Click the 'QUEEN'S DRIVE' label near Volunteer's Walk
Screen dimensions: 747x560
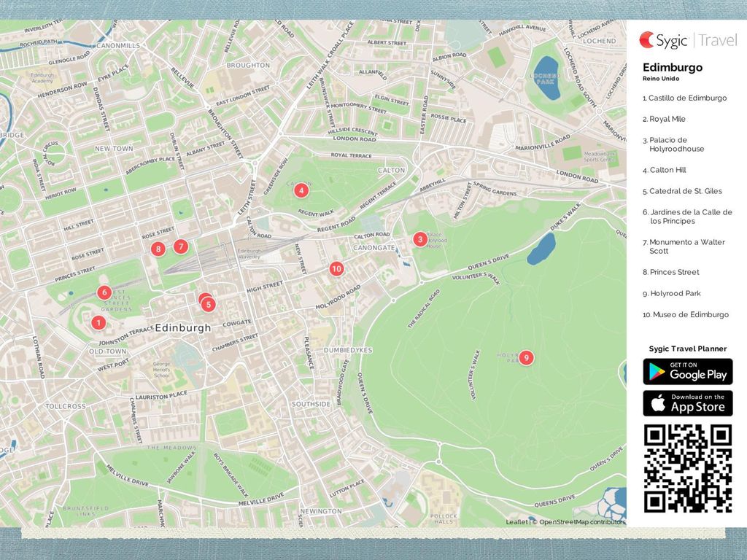pos(488,262)
